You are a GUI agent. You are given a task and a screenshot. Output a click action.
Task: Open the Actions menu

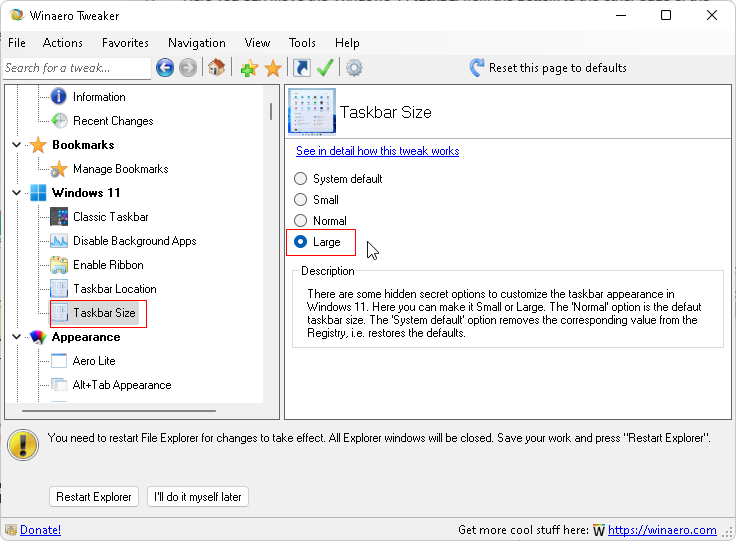pos(62,43)
